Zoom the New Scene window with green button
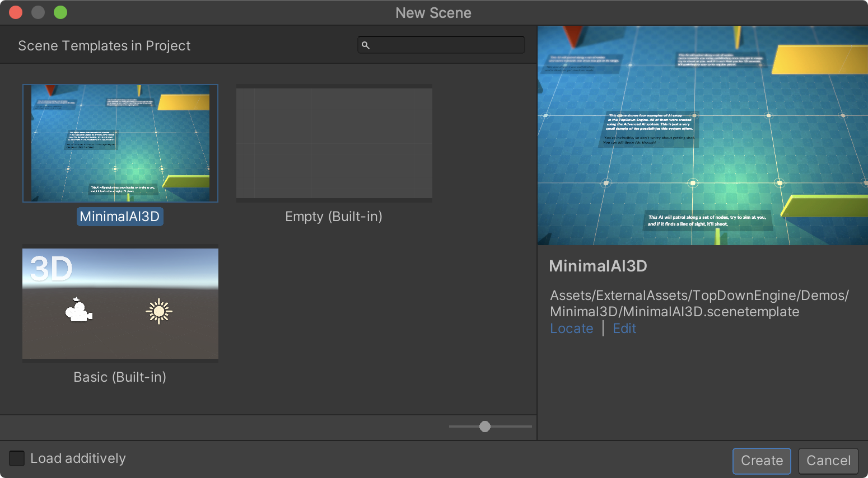 click(x=60, y=12)
